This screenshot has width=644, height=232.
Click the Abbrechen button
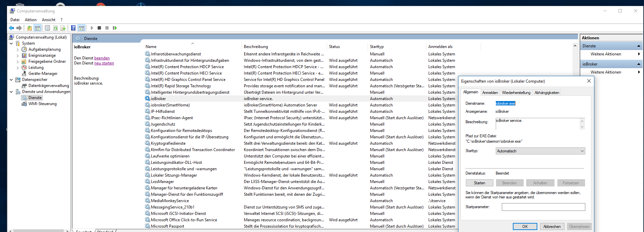[552, 227]
